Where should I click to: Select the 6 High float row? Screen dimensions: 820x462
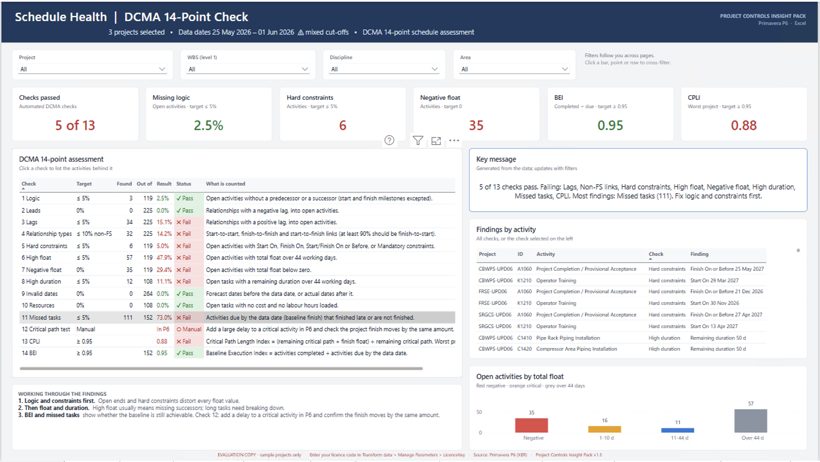point(237,257)
